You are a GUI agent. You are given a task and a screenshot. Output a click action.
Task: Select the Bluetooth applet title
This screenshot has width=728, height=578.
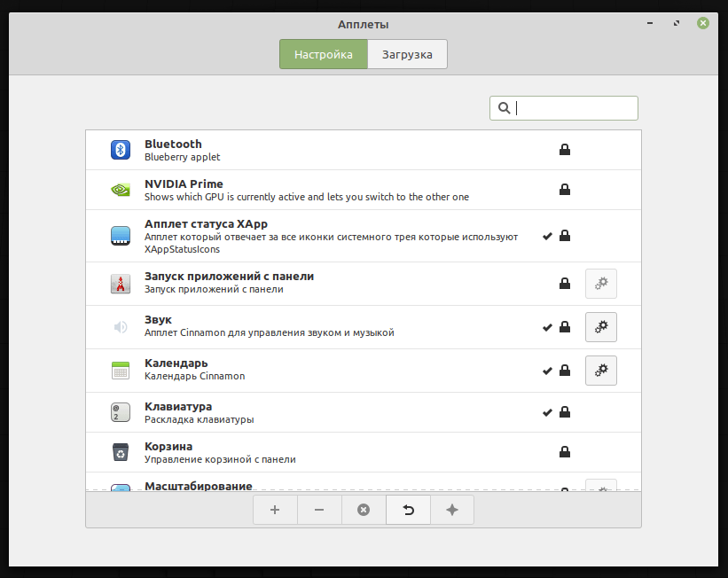point(173,144)
